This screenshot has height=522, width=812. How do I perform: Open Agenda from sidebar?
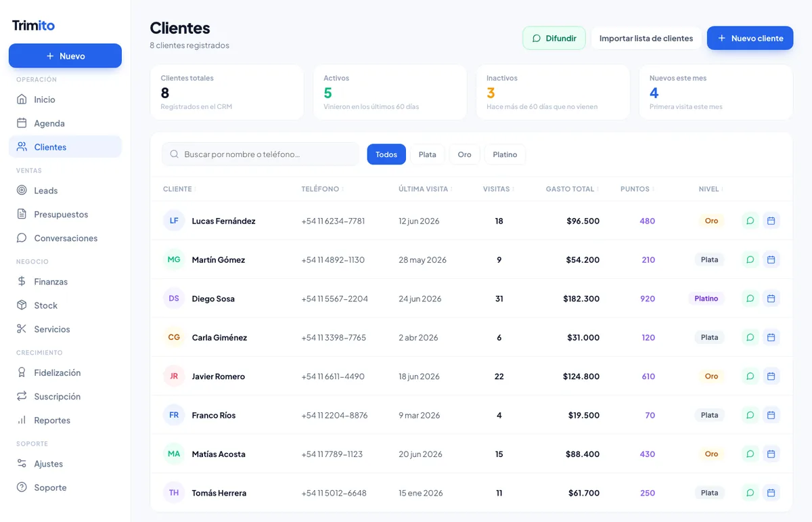point(65,123)
